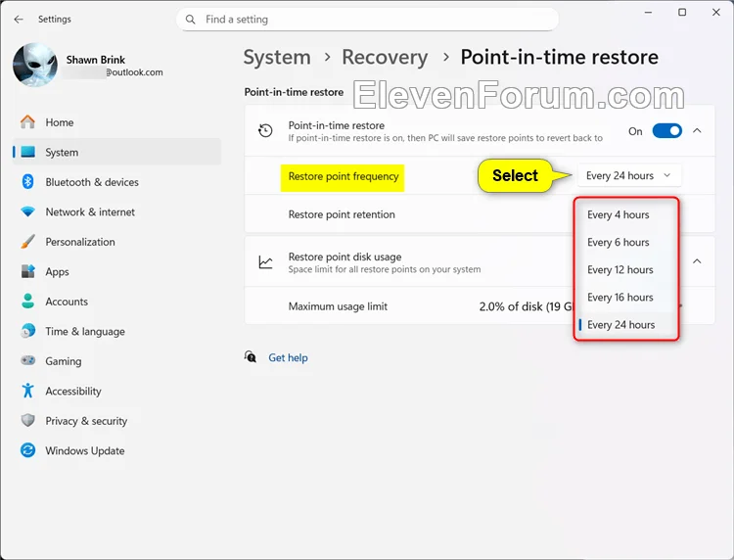This screenshot has height=560, width=734.
Task: Click Shawn Brink's alien avatar picture
Action: (35, 65)
